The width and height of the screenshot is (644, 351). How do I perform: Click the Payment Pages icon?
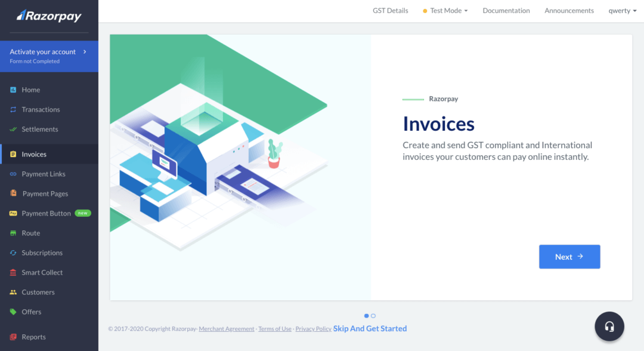[x=13, y=194]
